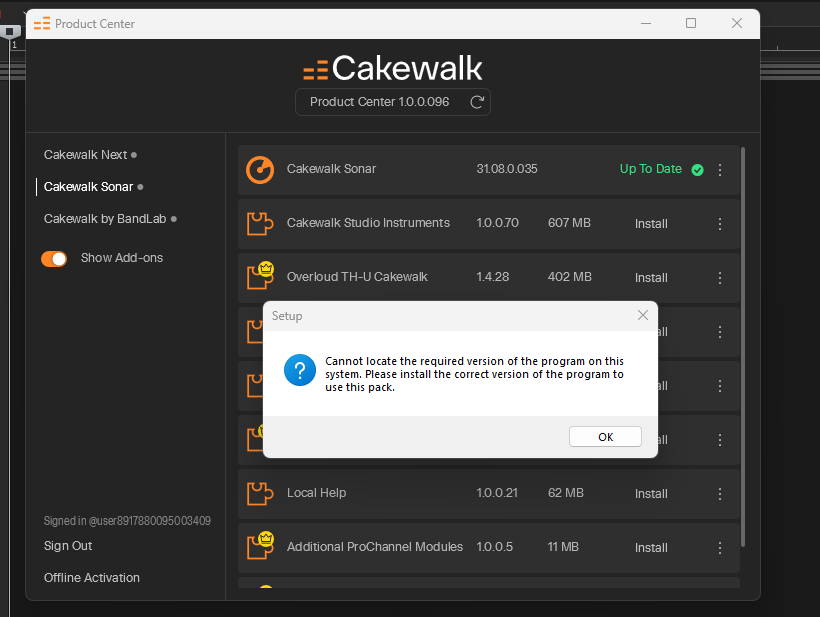This screenshot has width=820, height=617.
Task: Close the Product Center window
Action: click(737, 24)
